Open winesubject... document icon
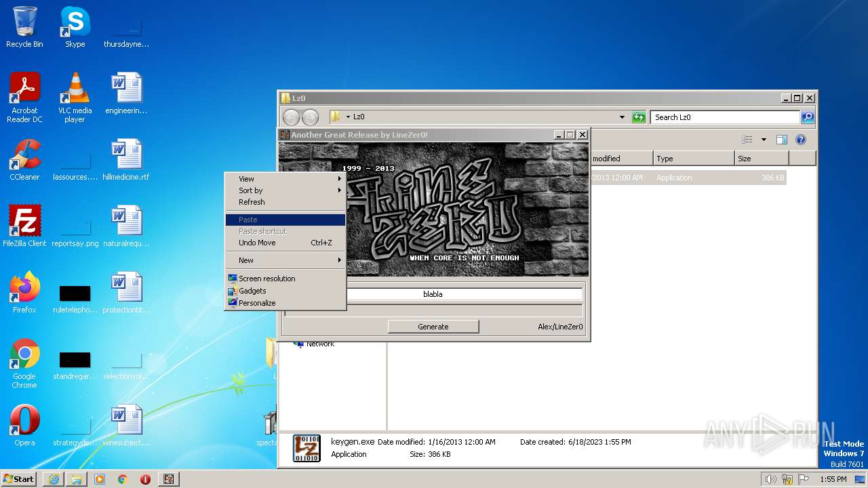This screenshot has width=868, height=488. 126,426
